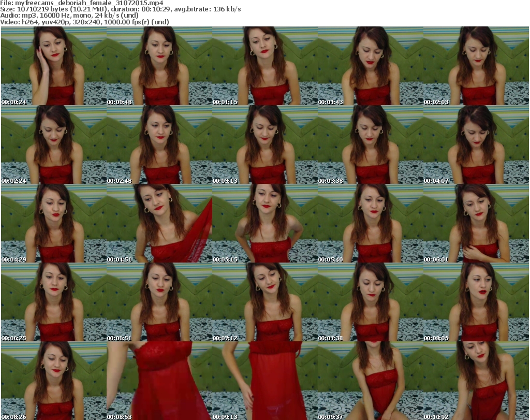Click the 'Video: h264, yuv420p' info line

84,22
